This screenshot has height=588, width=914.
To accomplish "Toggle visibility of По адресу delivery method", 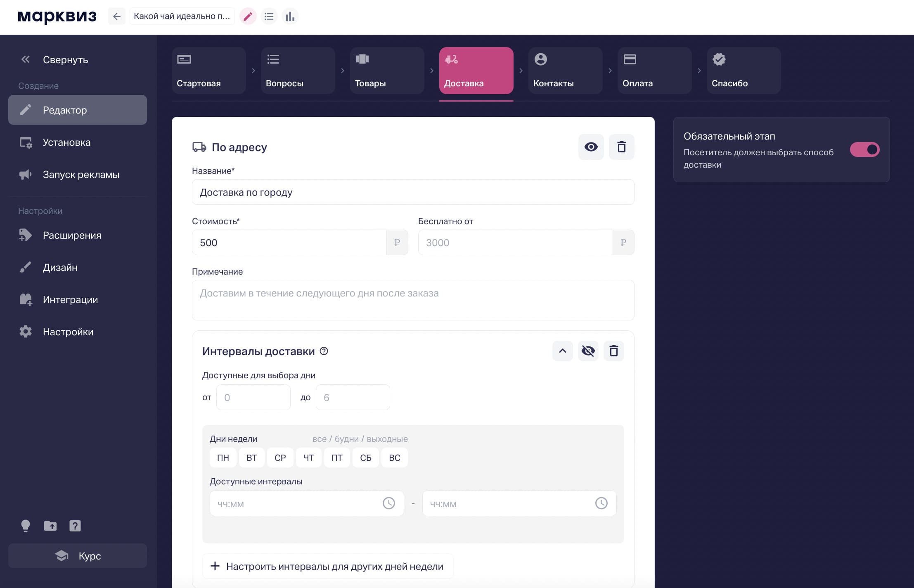I will (590, 147).
